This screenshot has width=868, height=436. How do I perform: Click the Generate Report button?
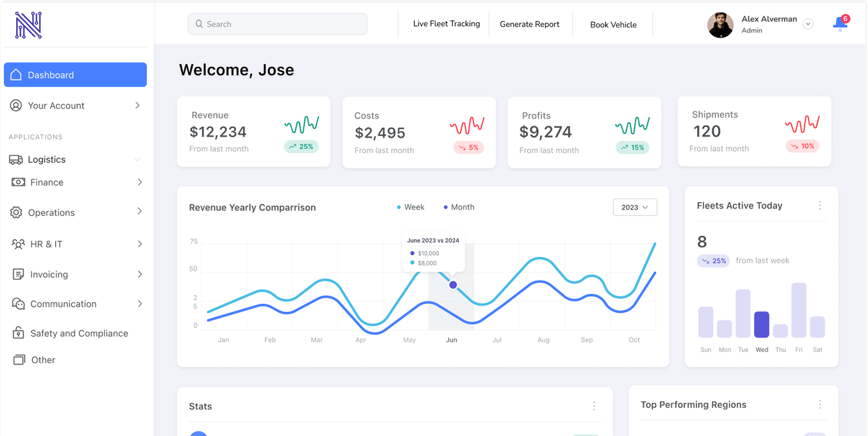529,24
